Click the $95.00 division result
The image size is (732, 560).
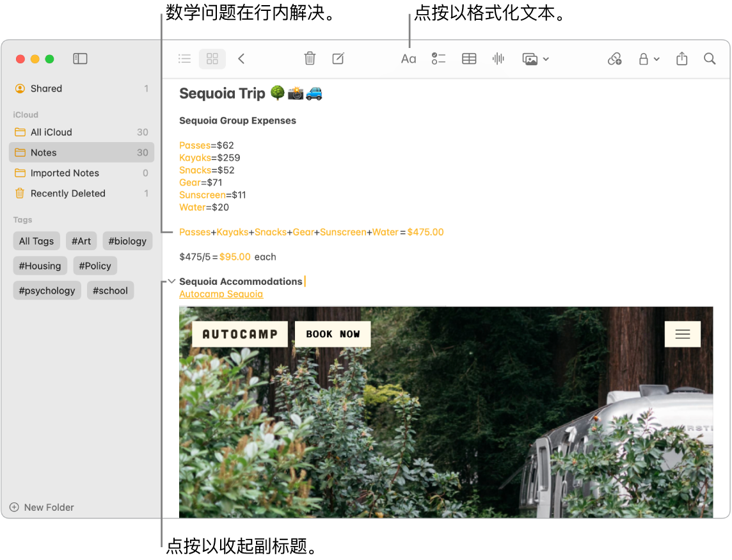(235, 257)
